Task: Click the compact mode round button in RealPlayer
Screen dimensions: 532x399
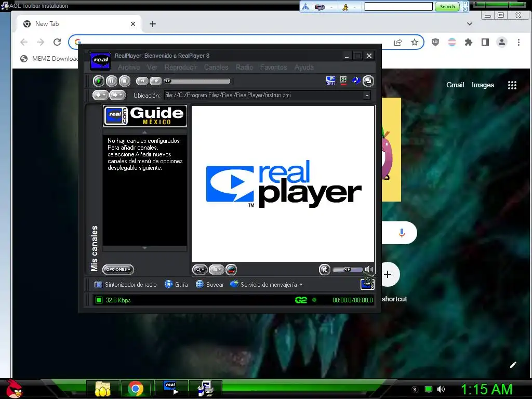Action: tap(368, 81)
